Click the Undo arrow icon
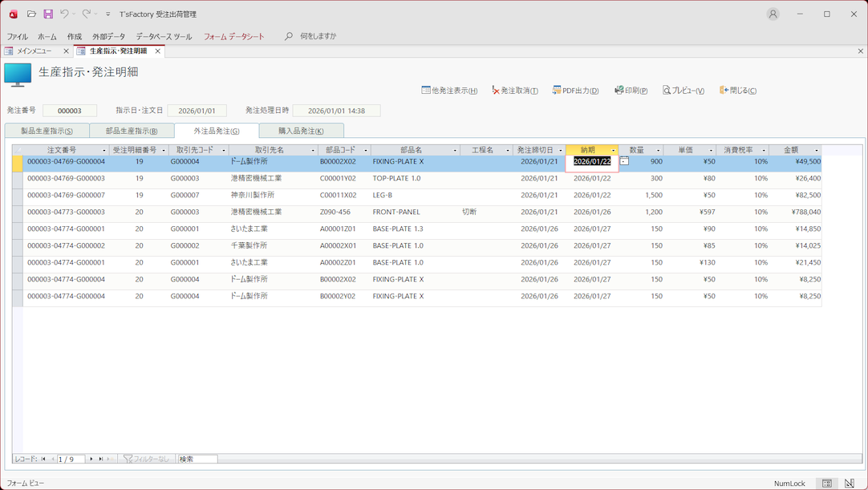Screen dimensions: 868x490 (64, 14)
